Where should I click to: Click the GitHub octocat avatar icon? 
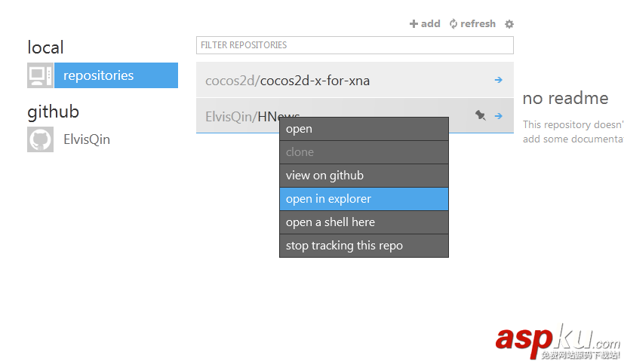point(40,139)
